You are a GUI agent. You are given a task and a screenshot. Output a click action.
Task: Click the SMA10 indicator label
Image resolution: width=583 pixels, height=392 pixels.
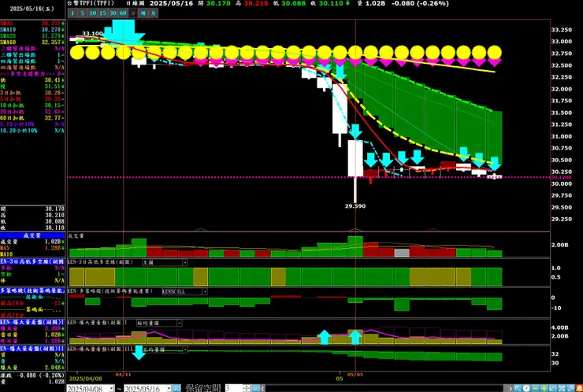[x=8, y=29]
